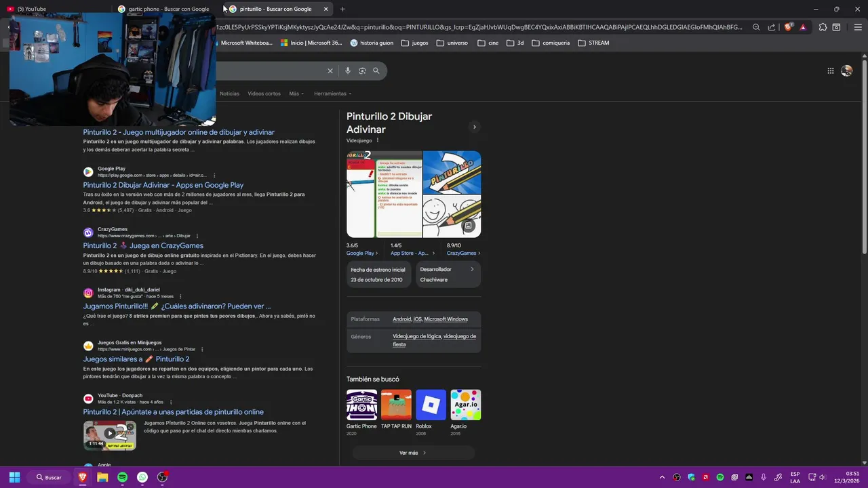868x488 pixels.
Task: Open CrazyGames rating link
Action: pos(464,253)
